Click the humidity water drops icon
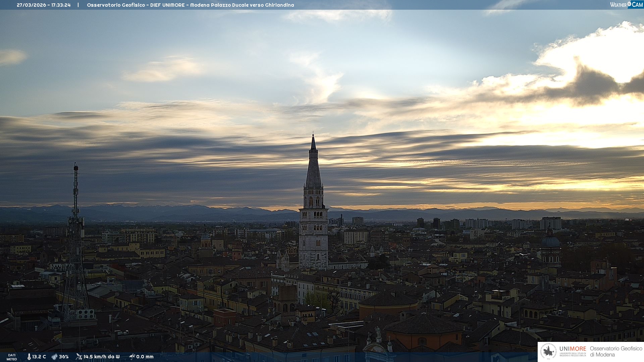The height and width of the screenshot is (362, 644). click(54, 357)
